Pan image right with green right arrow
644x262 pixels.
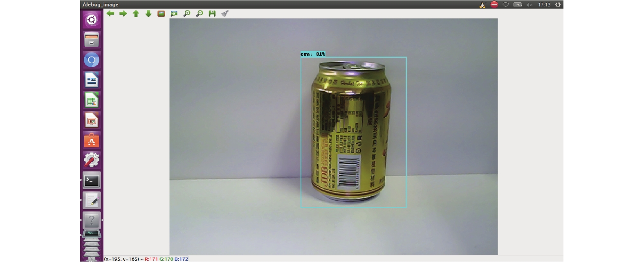click(x=123, y=14)
